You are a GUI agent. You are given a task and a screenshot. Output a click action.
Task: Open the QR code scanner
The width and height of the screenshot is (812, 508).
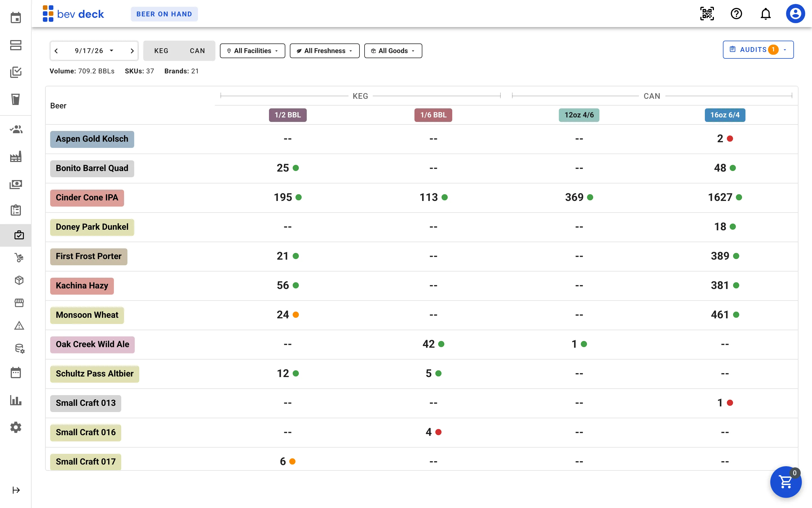coord(707,14)
